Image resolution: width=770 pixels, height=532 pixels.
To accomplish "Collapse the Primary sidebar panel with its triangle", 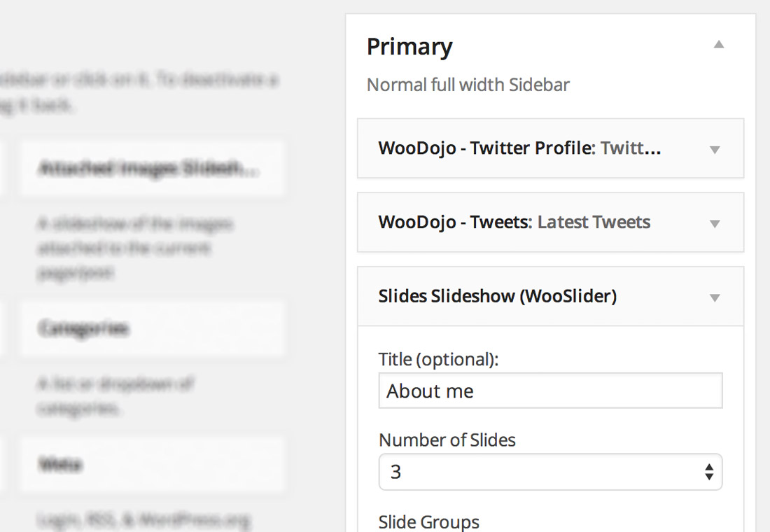I will coord(719,44).
